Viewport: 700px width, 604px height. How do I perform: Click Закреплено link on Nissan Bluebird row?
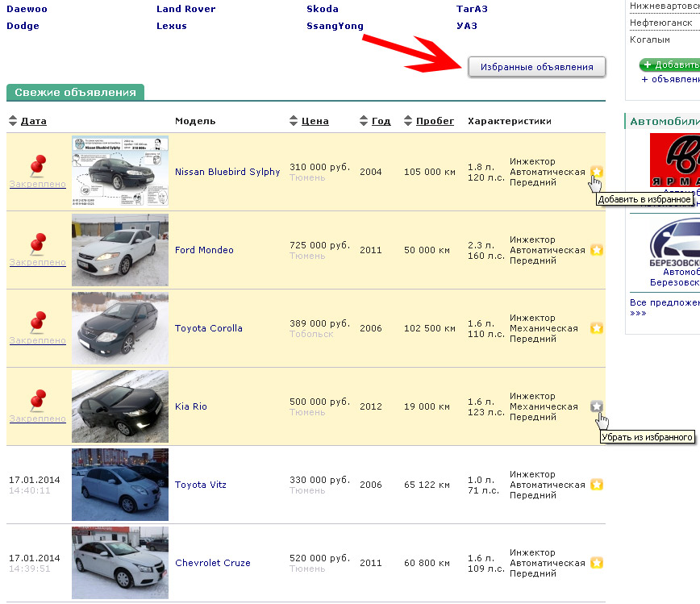(x=37, y=184)
